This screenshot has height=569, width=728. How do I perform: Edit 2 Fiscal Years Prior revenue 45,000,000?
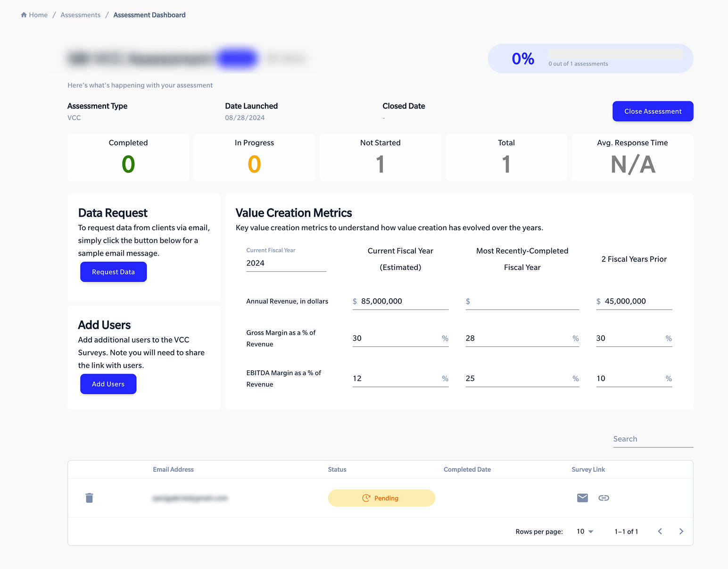(x=634, y=301)
